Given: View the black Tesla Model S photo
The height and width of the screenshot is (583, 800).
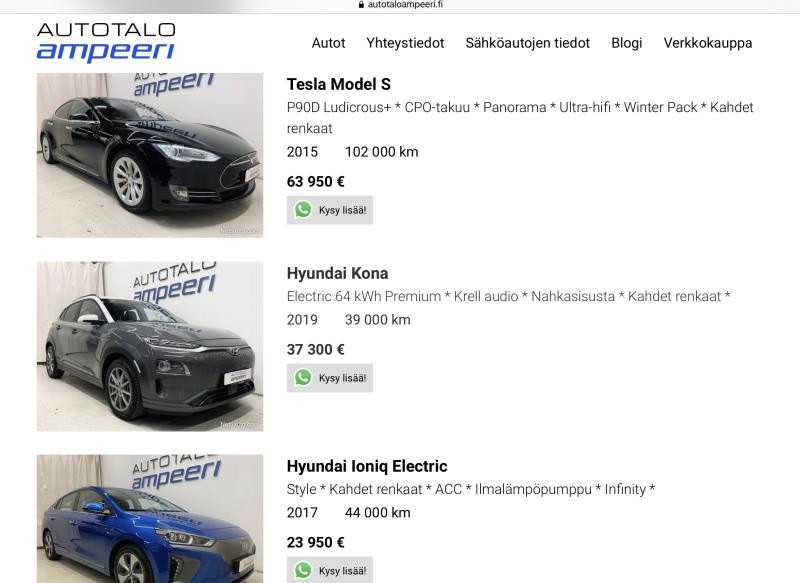Looking at the screenshot, I should coord(150,155).
